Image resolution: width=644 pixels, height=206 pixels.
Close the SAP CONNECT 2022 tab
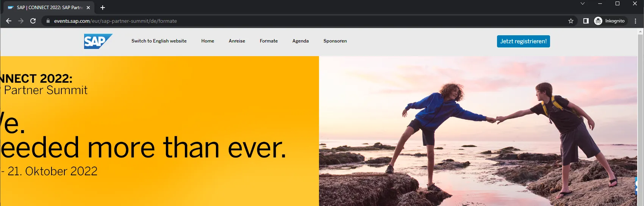pos(88,8)
